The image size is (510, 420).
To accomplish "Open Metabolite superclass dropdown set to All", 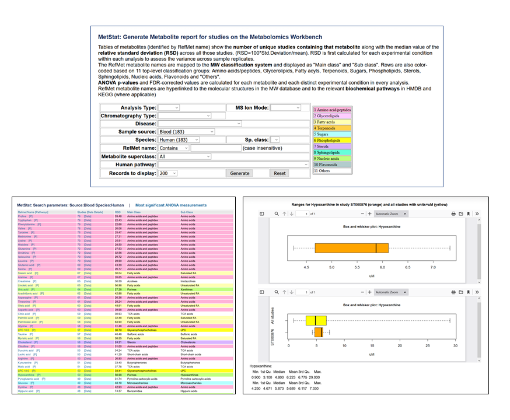I will (x=185, y=156).
